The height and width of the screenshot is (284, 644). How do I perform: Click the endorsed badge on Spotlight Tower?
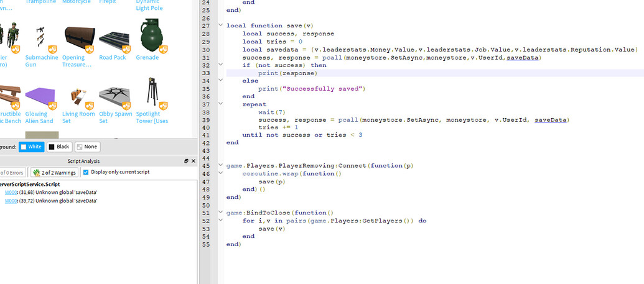coord(163,106)
